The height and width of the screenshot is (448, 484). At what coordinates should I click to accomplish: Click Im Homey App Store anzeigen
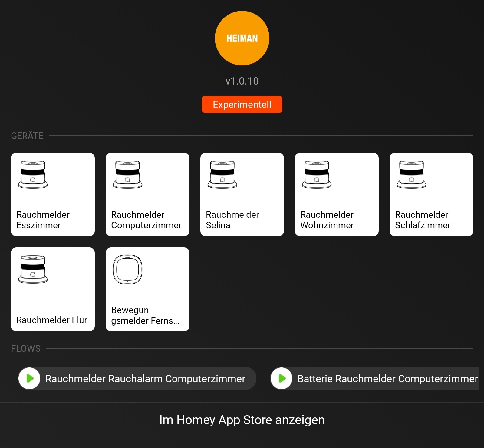click(242, 420)
